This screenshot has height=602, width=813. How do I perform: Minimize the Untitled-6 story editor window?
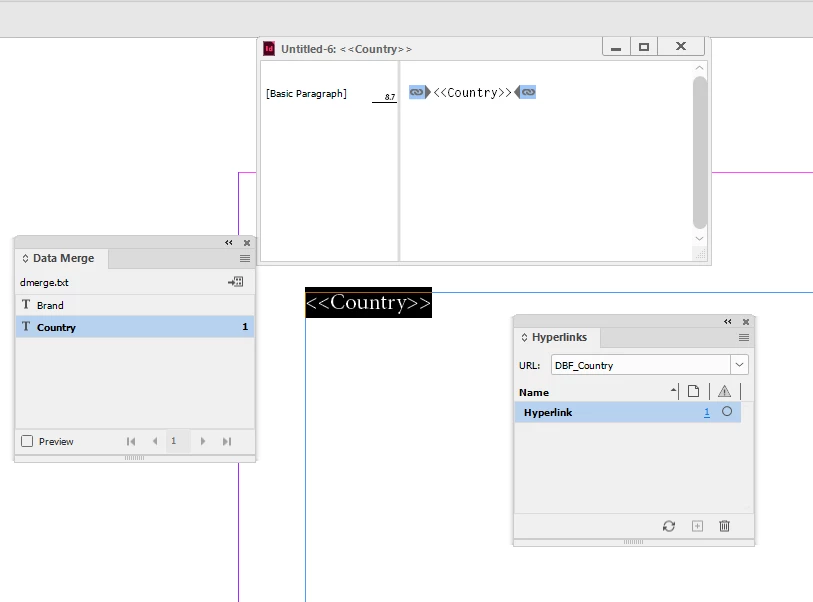tap(616, 47)
